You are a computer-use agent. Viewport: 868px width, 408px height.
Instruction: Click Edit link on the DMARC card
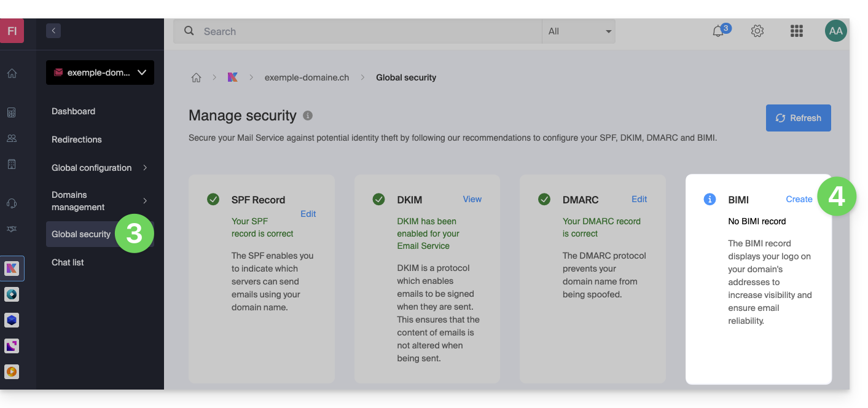pos(639,199)
